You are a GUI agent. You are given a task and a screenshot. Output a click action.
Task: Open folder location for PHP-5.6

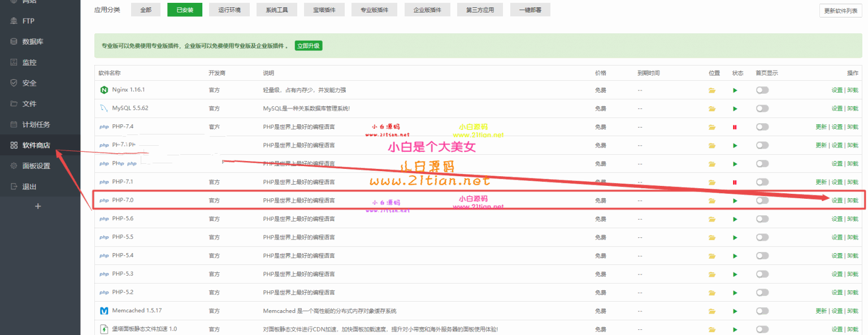712,219
